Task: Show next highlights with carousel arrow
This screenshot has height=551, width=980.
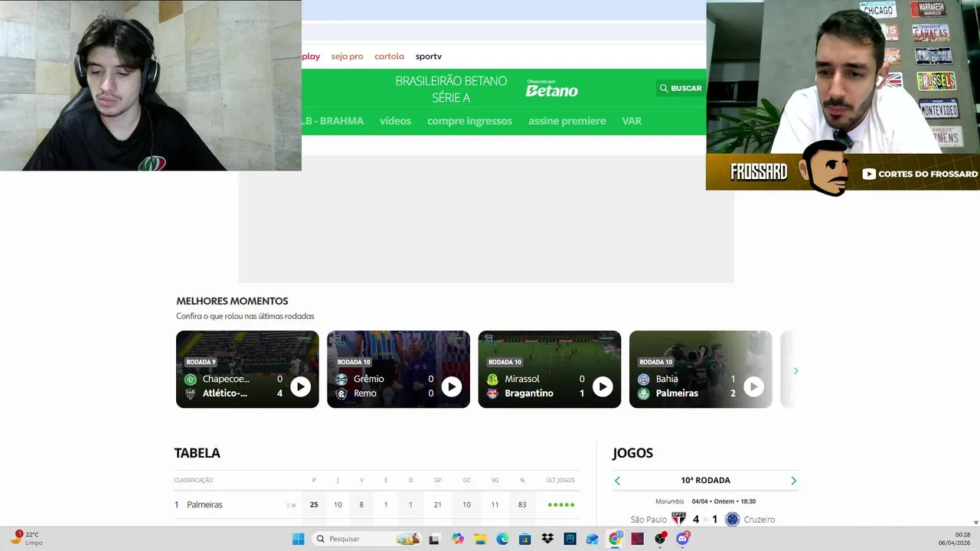Action: [x=795, y=370]
